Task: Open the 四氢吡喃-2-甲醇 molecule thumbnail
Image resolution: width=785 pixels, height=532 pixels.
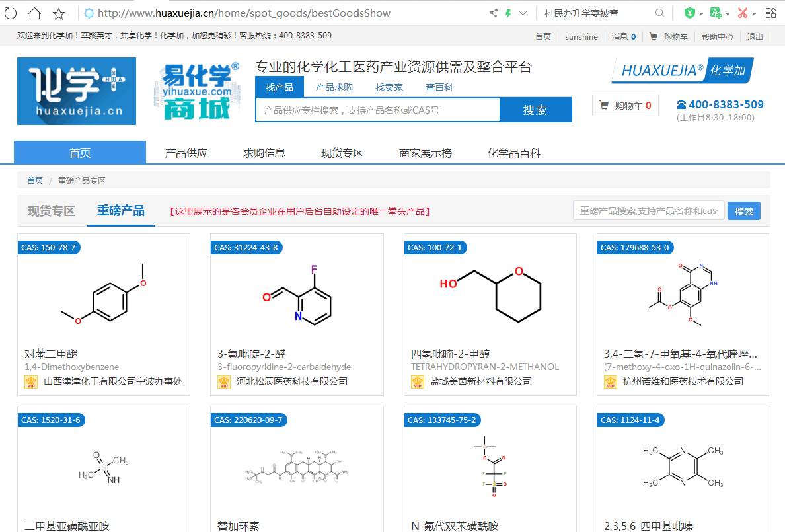Action: pos(490,291)
